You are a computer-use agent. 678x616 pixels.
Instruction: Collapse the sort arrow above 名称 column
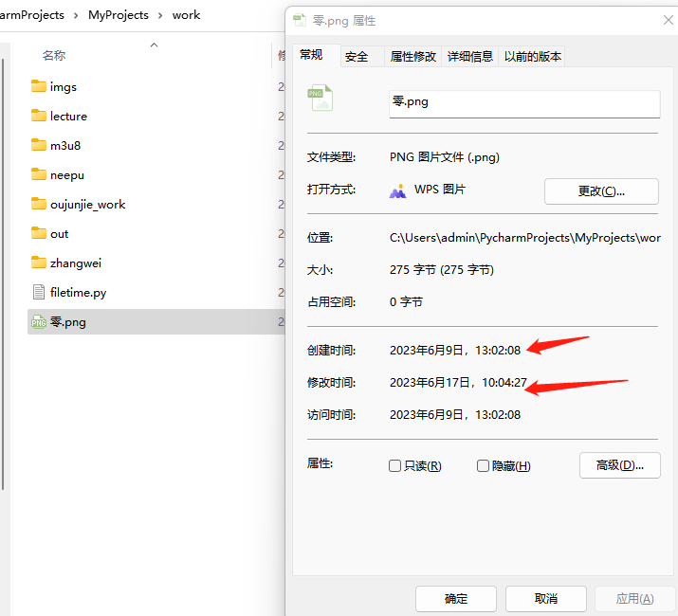(x=154, y=44)
